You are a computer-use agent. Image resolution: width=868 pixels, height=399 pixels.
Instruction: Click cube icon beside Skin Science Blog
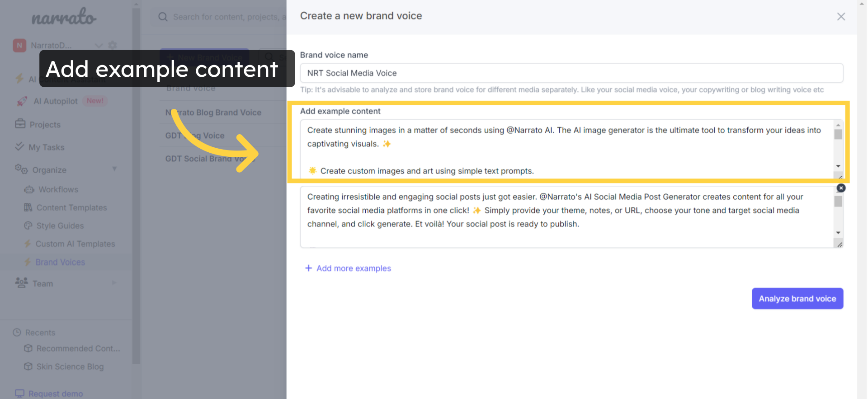[x=28, y=366]
